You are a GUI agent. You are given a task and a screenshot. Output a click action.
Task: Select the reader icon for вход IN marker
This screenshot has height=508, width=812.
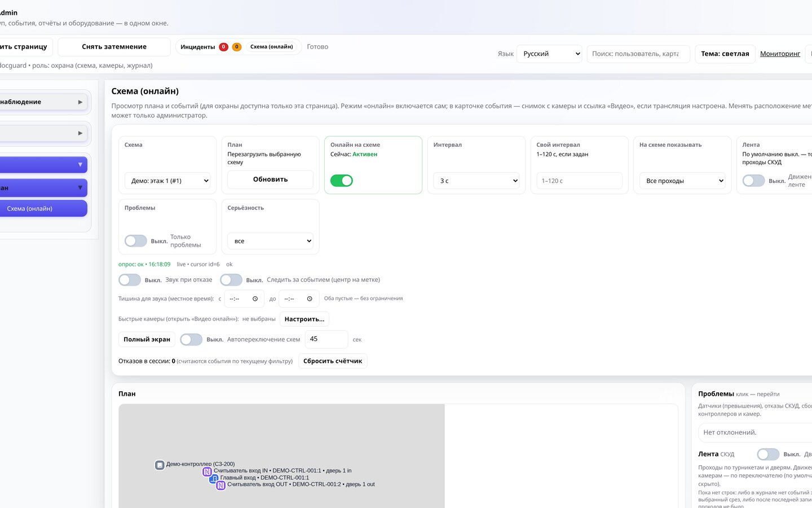[207, 471]
